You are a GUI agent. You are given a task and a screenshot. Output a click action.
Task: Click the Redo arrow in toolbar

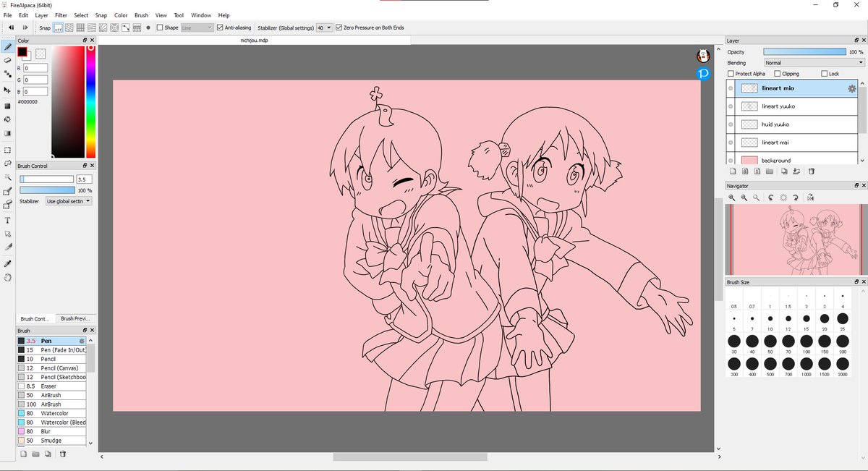(25, 27)
